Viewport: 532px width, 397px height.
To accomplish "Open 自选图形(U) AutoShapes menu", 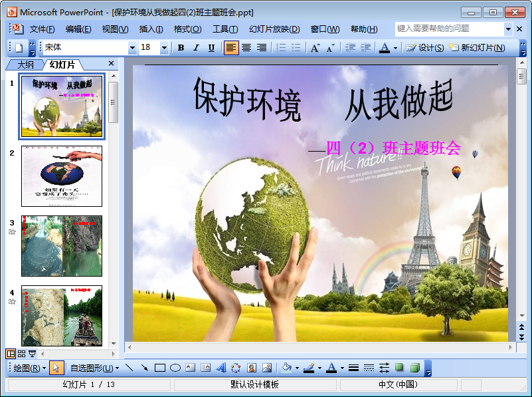I will click(x=95, y=368).
